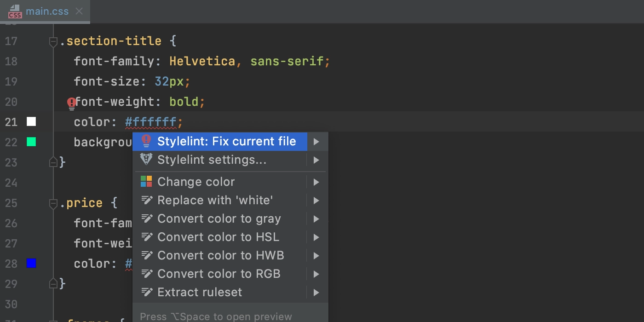Select Convert color to HWB
The image size is (644, 322).
click(x=220, y=255)
